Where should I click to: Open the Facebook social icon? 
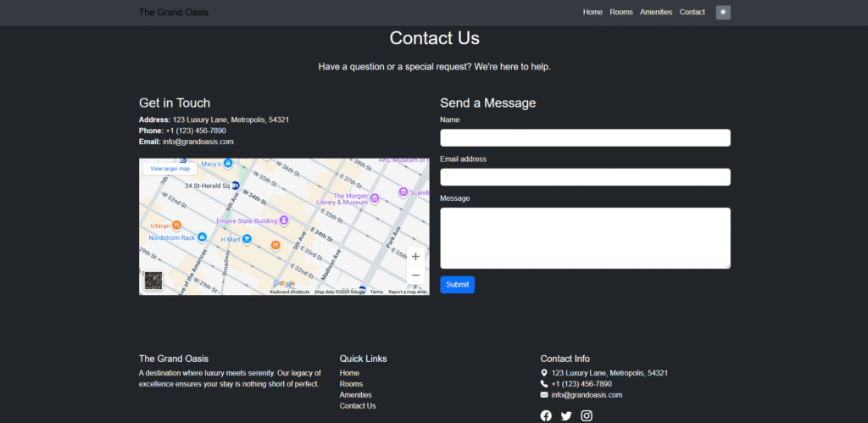click(546, 416)
